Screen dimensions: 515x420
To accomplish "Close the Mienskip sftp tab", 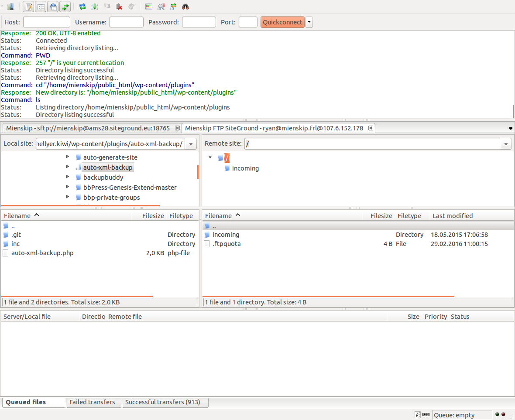I will (177, 128).
